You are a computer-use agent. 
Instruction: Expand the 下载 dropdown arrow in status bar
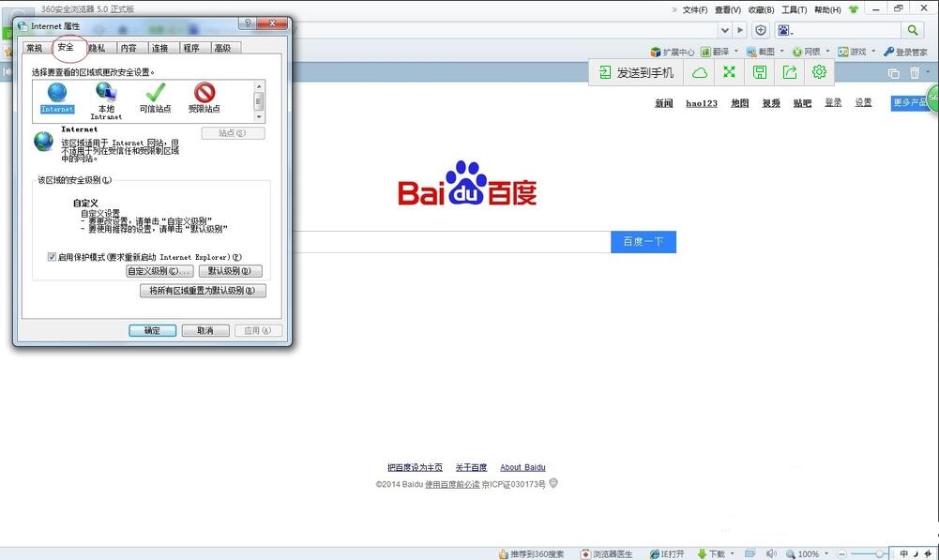[x=732, y=553]
